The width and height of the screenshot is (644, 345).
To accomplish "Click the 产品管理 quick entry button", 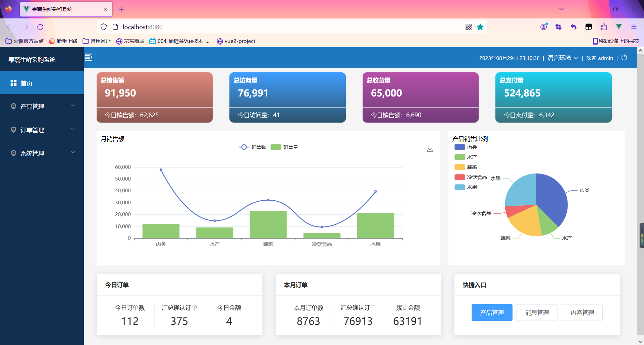I will [492, 313].
